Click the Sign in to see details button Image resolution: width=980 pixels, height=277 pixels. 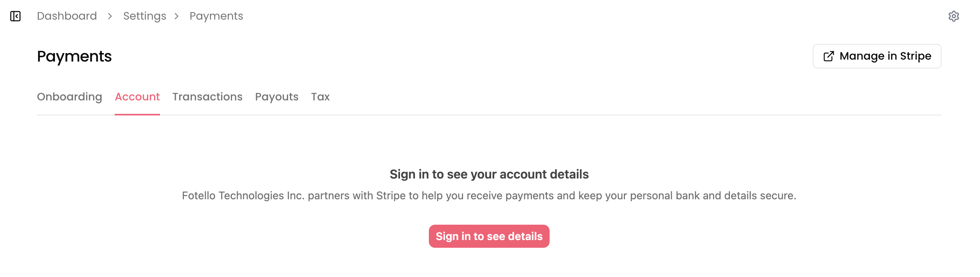tap(489, 236)
